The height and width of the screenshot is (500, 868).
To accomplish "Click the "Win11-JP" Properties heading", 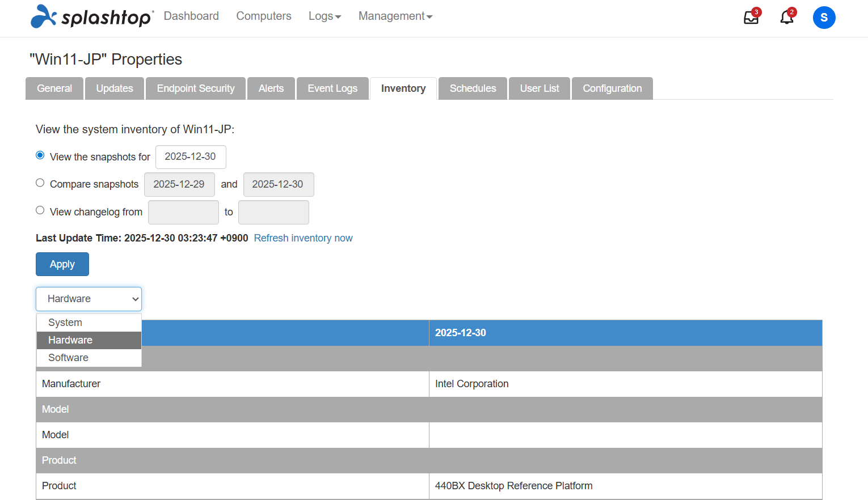I will click(x=106, y=59).
